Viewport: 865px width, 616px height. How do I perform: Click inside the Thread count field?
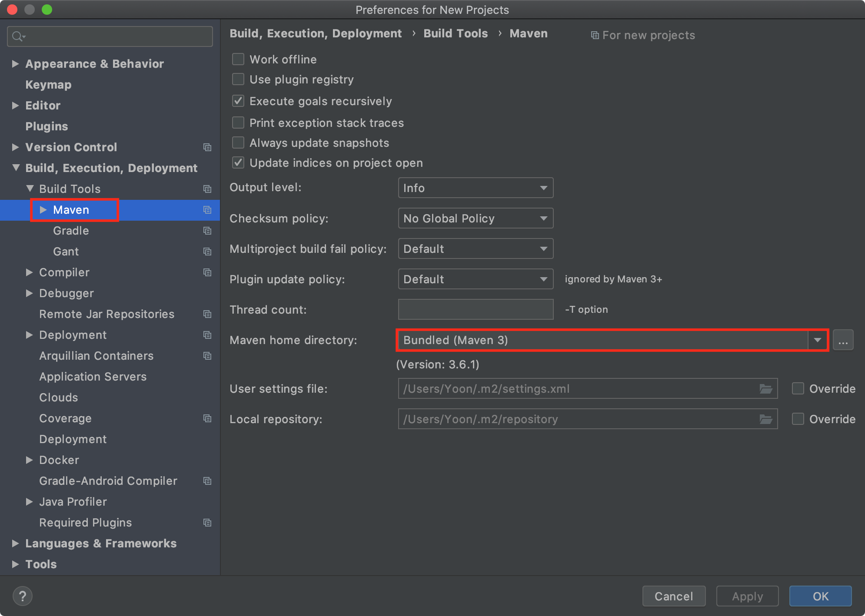[x=475, y=309]
